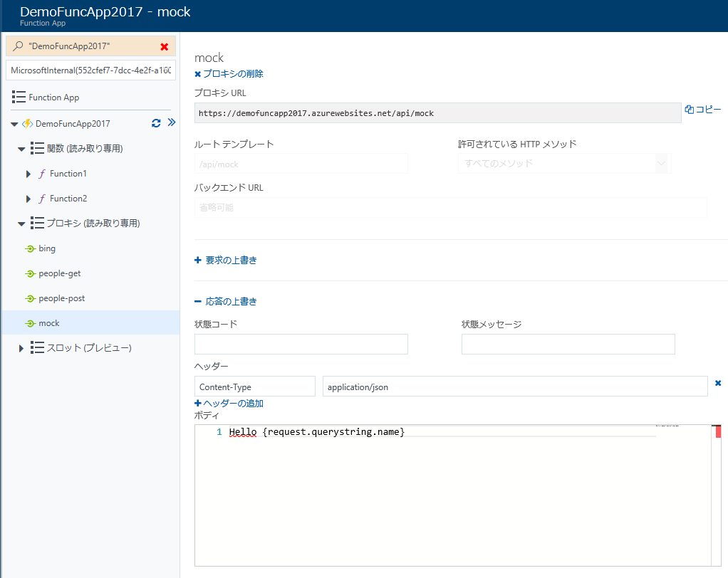The image size is (728, 578).
Task: Expand the Function2 node
Action: click(28, 199)
